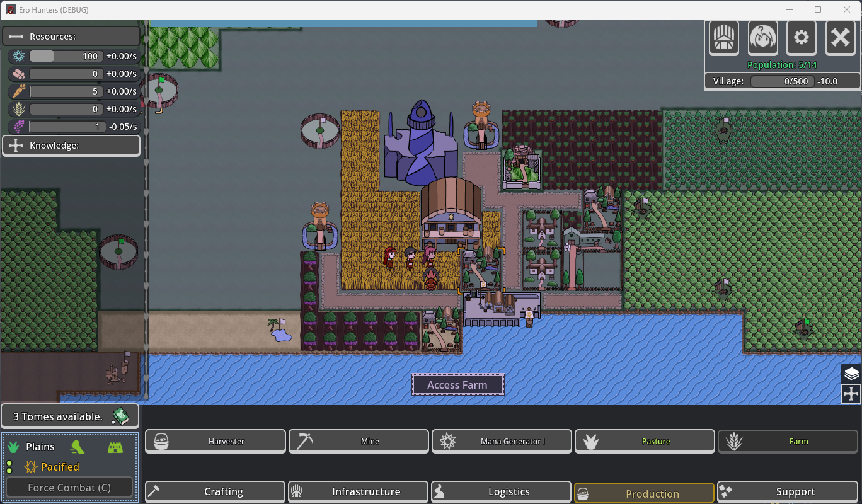The height and width of the screenshot is (504, 862).
Task: Open the 3 Tomes available button
Action: click(69, 416)
